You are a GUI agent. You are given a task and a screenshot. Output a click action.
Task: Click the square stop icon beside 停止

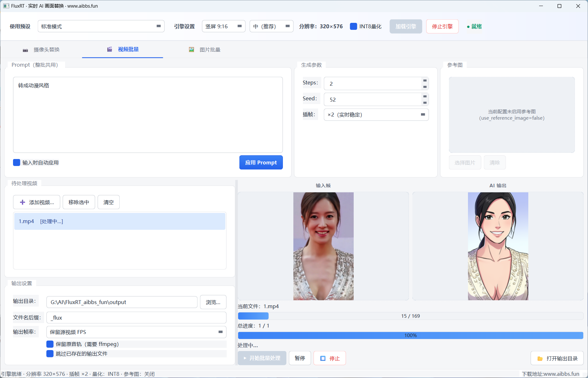[x=323, y=358]
